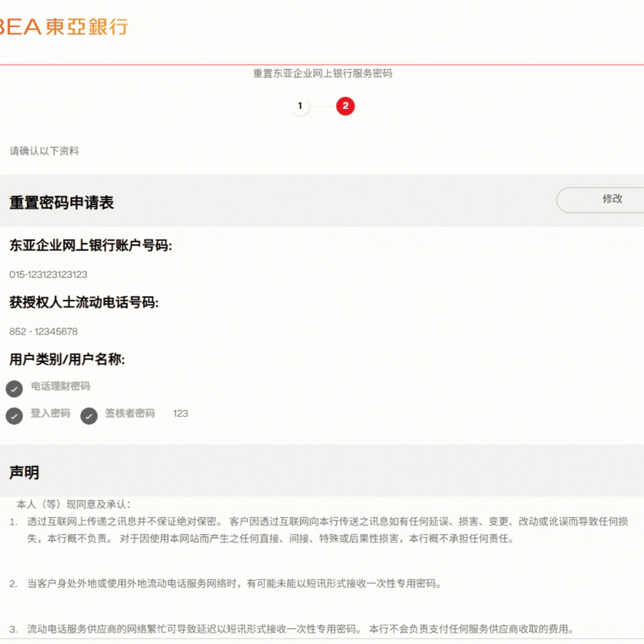Select phone number 852 - 12345678 text
This screenshot has width=644, height=644.
click(44, 332)
